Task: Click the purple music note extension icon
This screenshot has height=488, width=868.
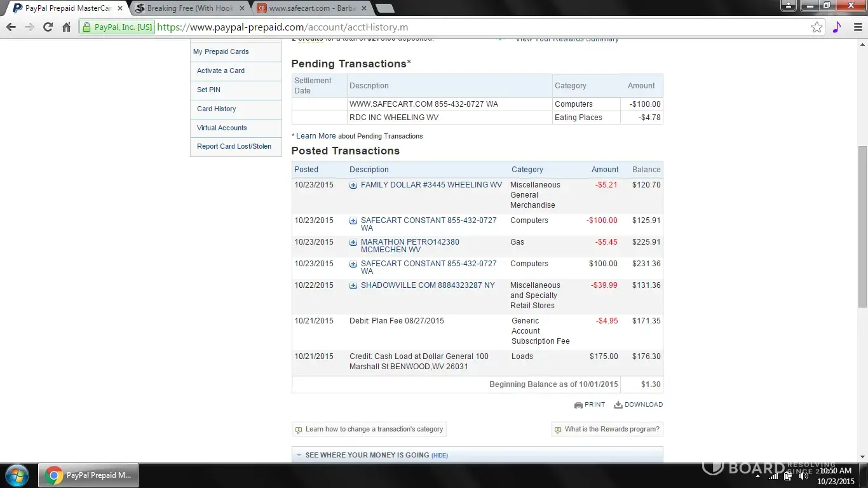Action: coord(836,27)
